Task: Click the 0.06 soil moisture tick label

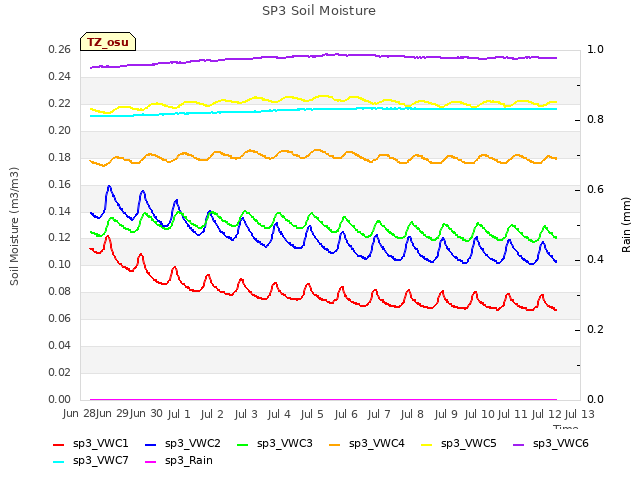Action: tap(60, 318)
